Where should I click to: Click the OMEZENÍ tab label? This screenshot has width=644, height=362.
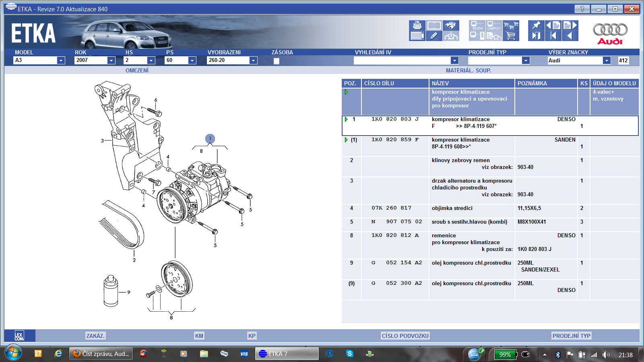(x=137, y=70)
